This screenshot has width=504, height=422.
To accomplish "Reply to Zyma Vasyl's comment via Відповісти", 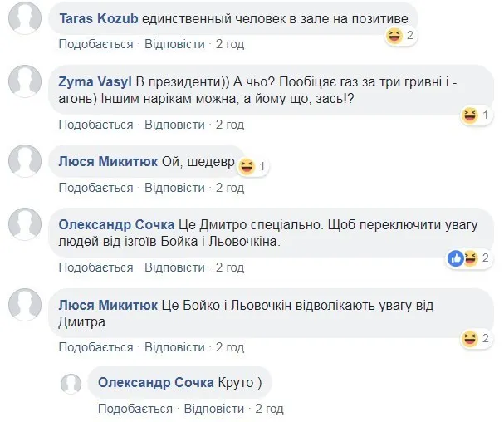I will point(174,125).
